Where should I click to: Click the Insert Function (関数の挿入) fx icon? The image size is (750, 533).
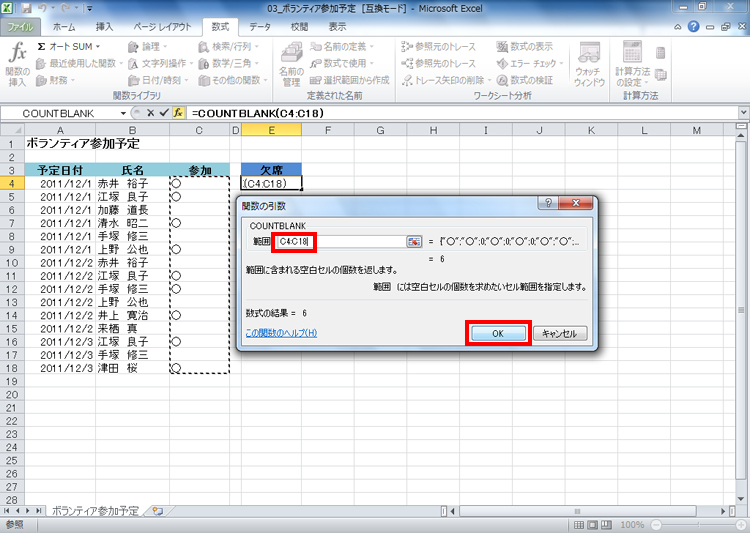click(18, 64)
